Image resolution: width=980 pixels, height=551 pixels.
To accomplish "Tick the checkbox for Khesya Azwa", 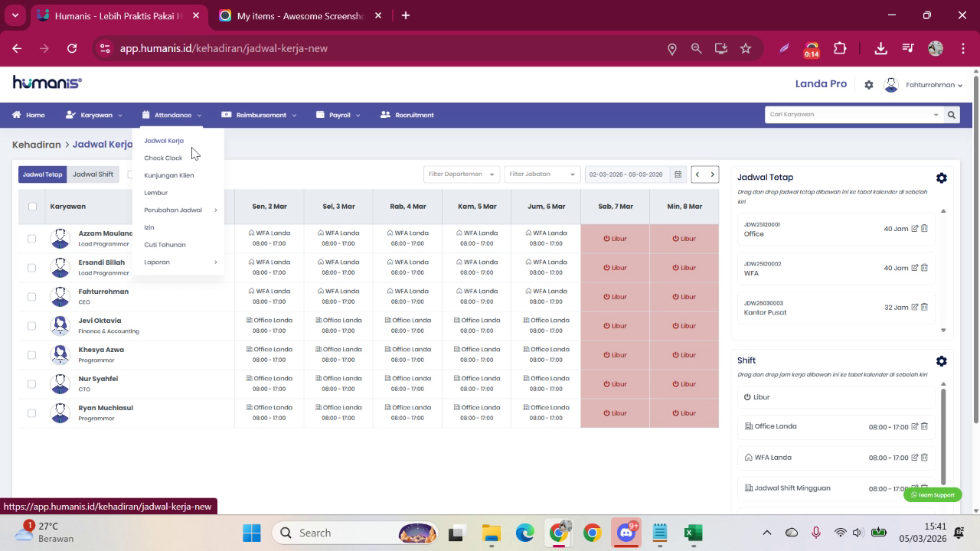I will pyautogui.click(x=31, y=355).
